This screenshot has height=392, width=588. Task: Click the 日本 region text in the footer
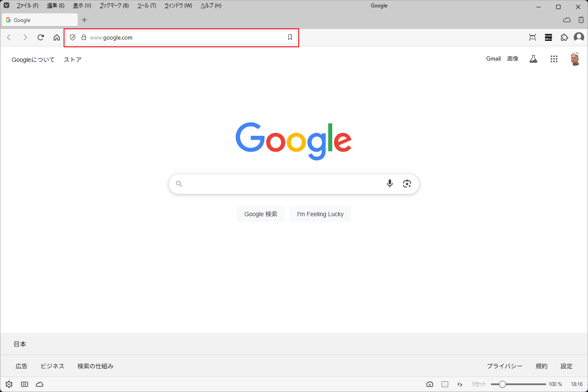coord(20,344)
